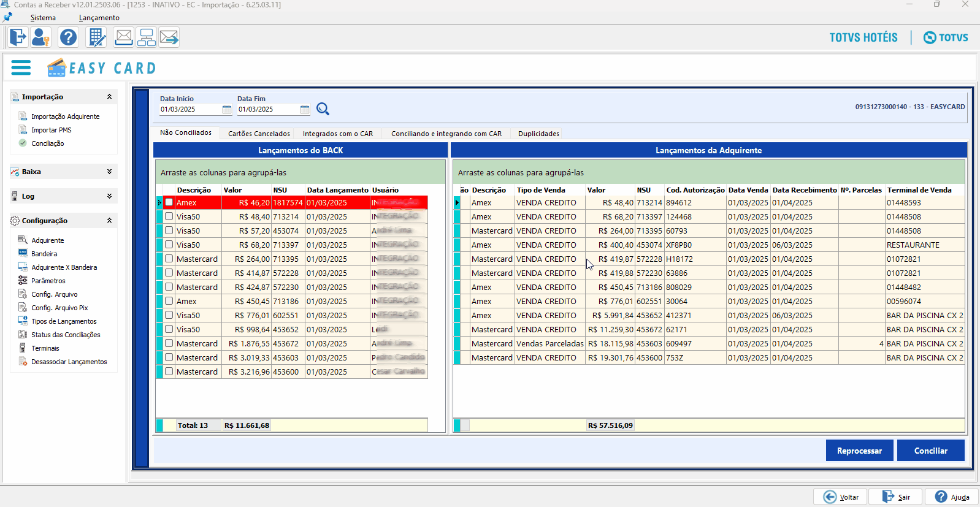Open Adquirente configuration item
Image resolution: width=980 pixels, height=507 pixels.
point(48,240)
